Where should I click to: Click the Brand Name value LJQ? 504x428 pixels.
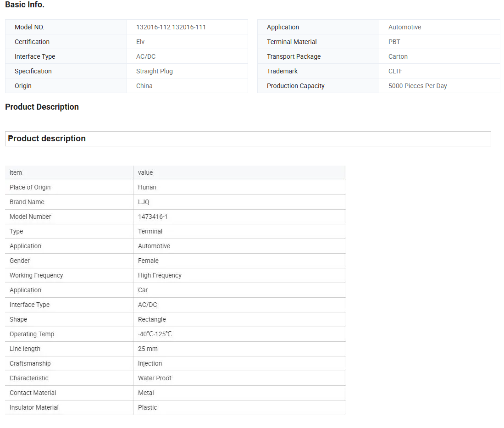144,202
